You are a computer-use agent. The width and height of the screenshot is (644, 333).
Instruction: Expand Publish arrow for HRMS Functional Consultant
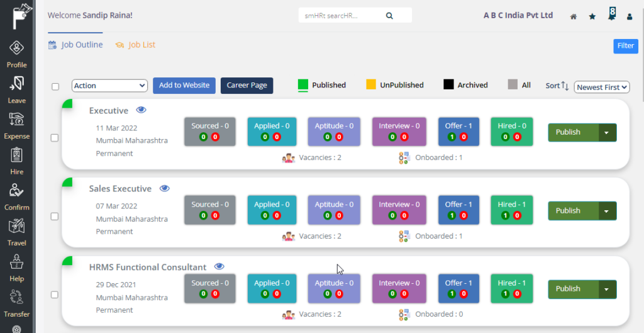(x=607, y=289)
